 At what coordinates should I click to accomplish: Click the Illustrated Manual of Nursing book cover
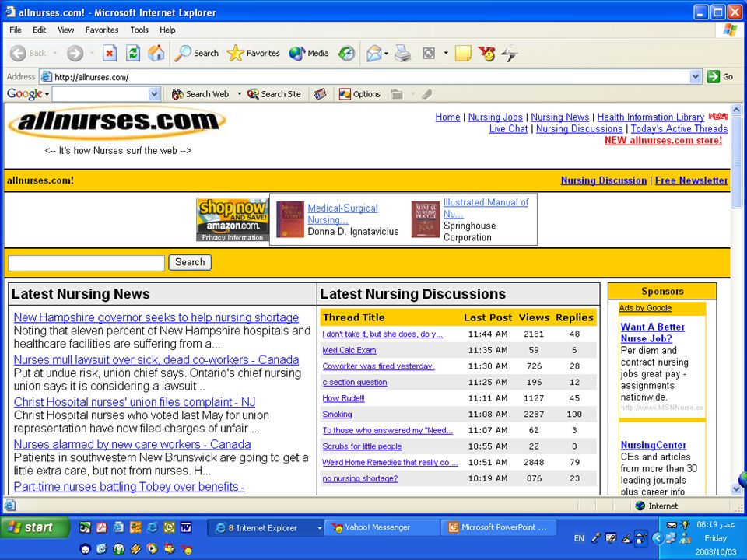click(425, 219)
